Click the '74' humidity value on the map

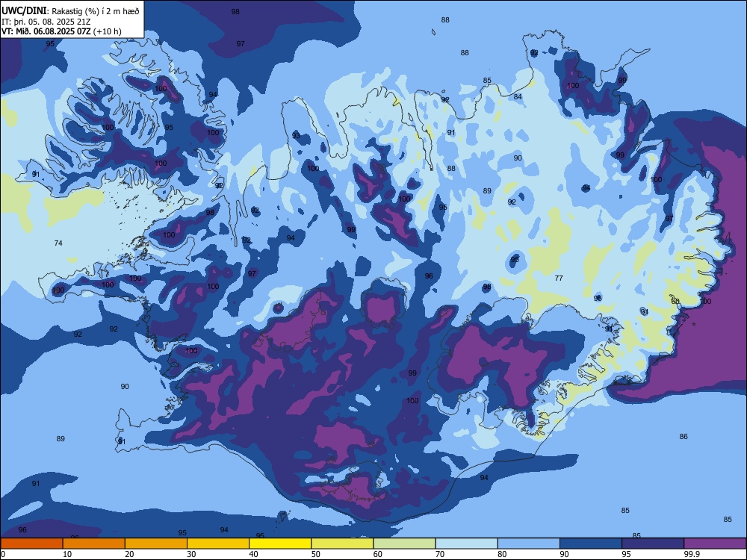[x=58, y=243]
